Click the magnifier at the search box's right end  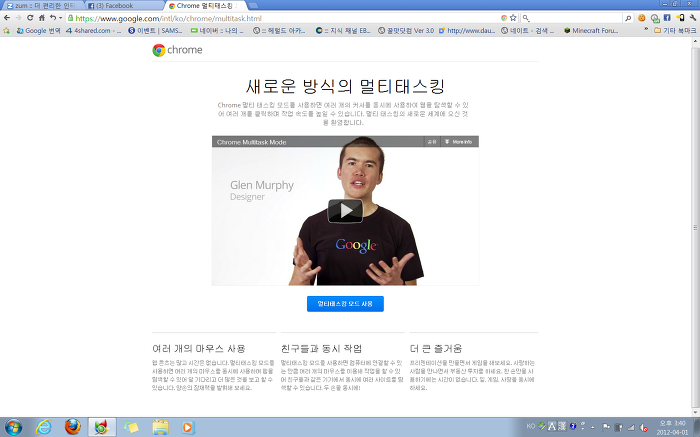point(628,18)
